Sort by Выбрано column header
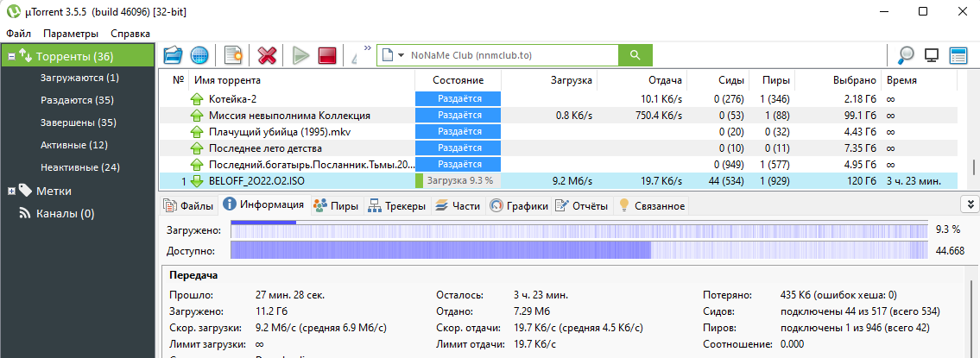Viewport: 980px width, 358px height. (x=838, y=80)
